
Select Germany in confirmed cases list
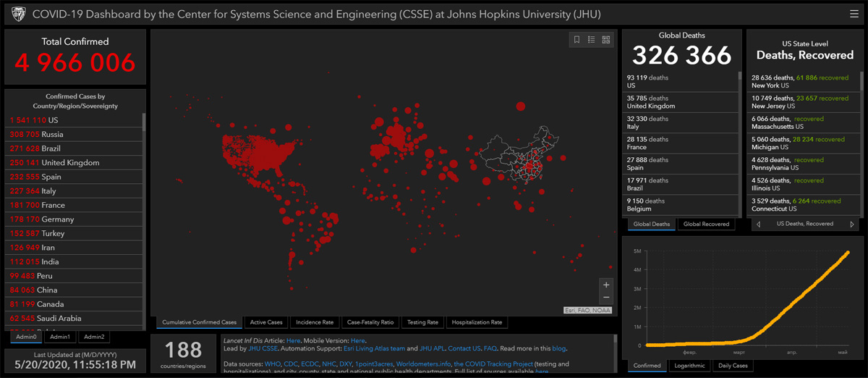75,219
